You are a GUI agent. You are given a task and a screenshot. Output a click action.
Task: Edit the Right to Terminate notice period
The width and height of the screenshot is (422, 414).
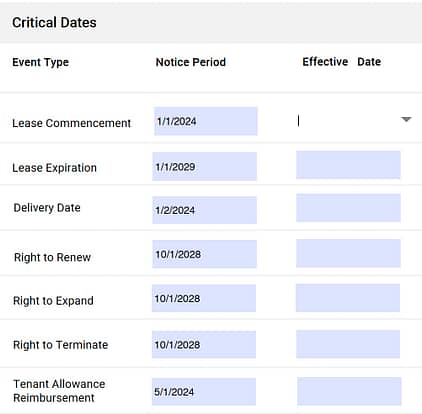[x=204, y=345]
